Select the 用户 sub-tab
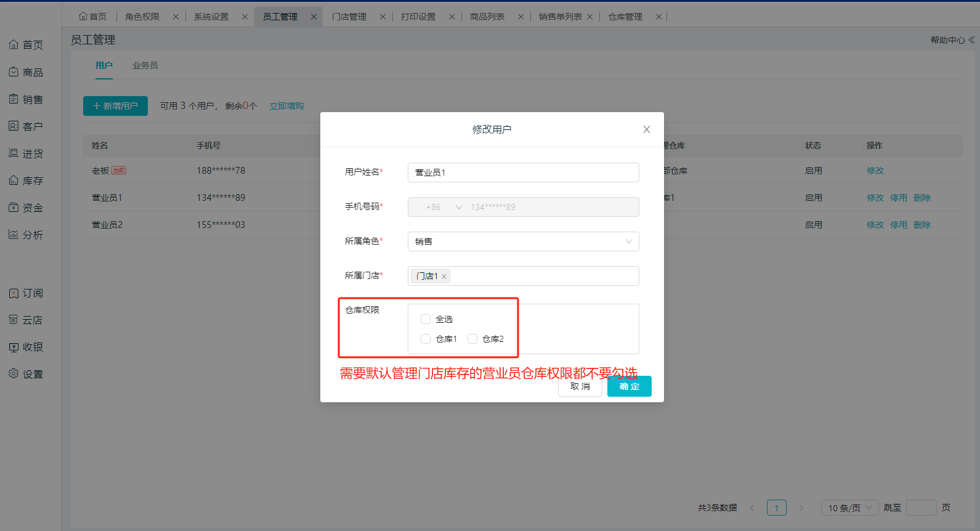The width and height of the screenshot is (980, 531). 104,65
